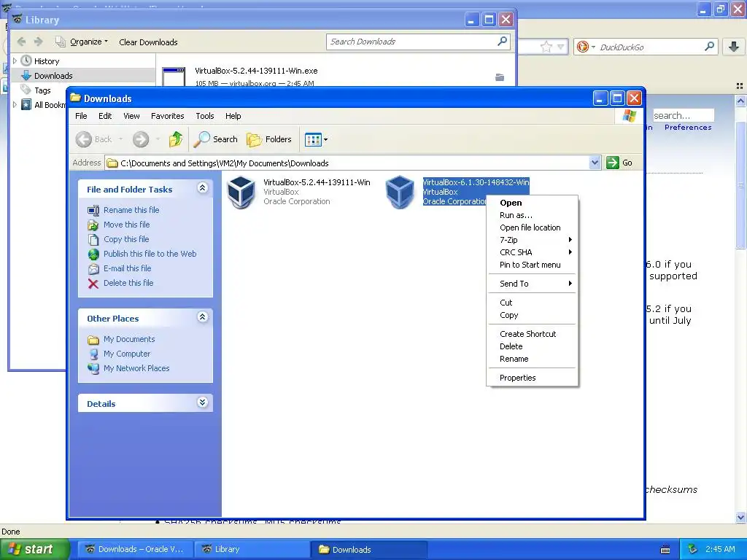This screenshot has height=560, width=747.
Task: Expand the Address bar dropdown
Action: pos(595,163)
